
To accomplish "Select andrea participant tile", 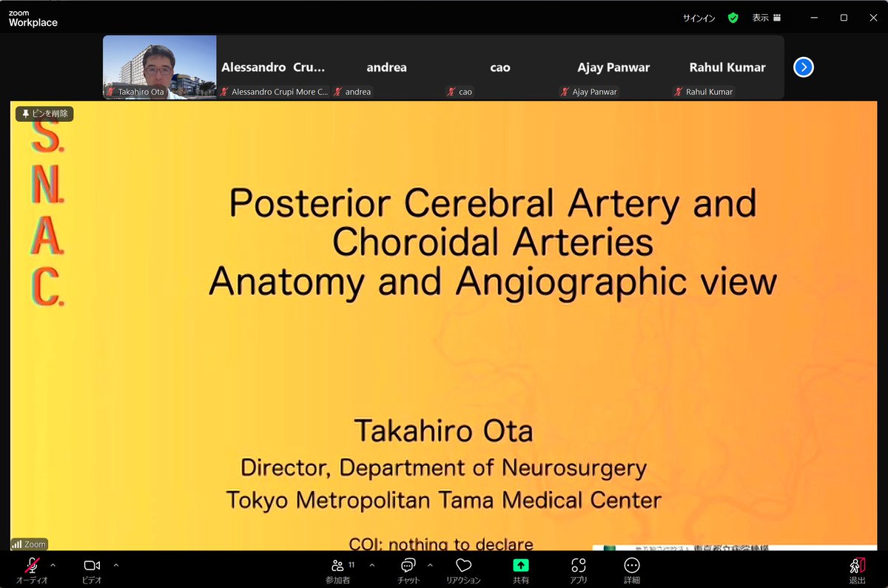I will (386, 67).
